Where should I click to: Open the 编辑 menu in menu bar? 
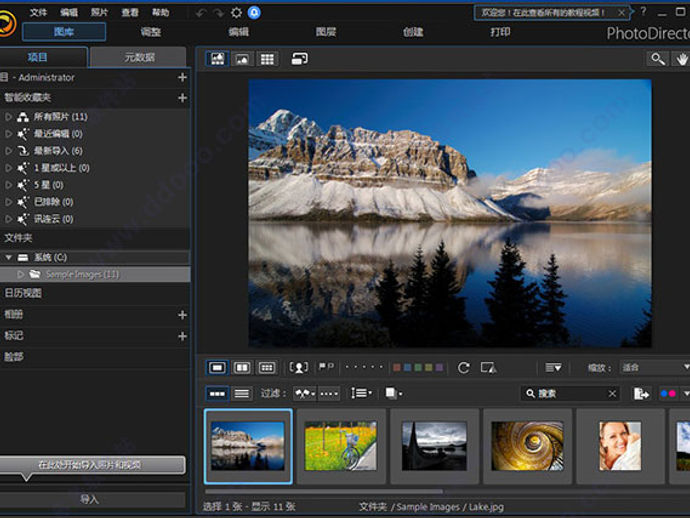pyautogui.click(x=69, y=12)
